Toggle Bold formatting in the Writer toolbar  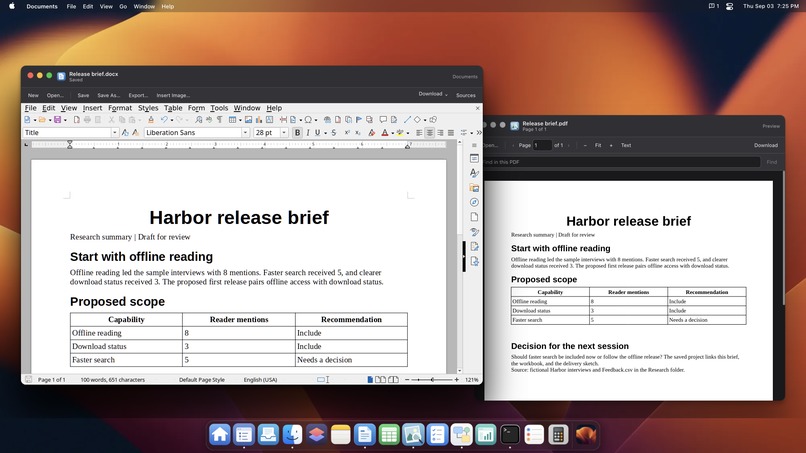[298, 133]
